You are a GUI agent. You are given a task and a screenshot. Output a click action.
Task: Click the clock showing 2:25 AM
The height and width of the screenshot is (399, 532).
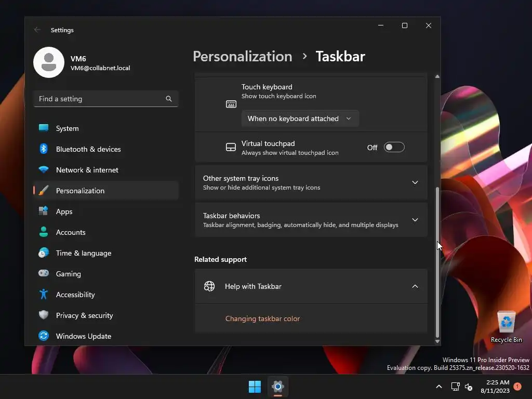[495, 387]
